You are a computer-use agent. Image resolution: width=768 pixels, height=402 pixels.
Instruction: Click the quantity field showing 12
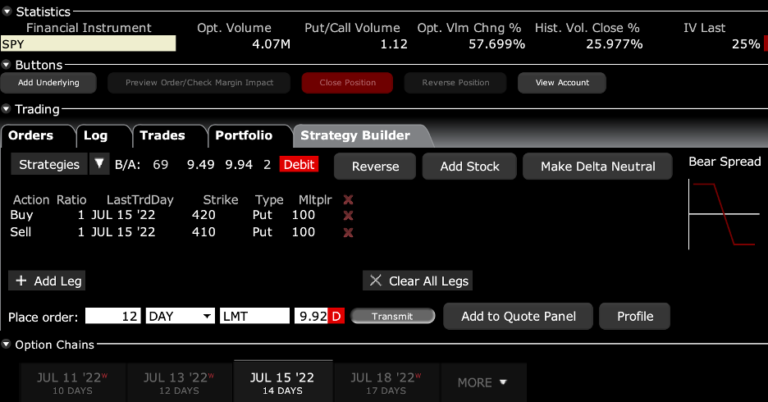coord(113,316)
